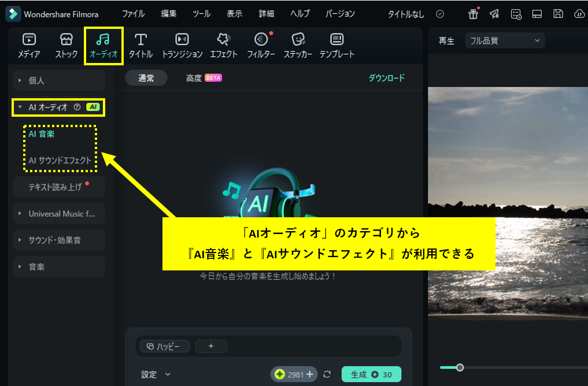588x386 pixels.
Task: Select the 通常 generation mode
Action: [x=146, y=77]
